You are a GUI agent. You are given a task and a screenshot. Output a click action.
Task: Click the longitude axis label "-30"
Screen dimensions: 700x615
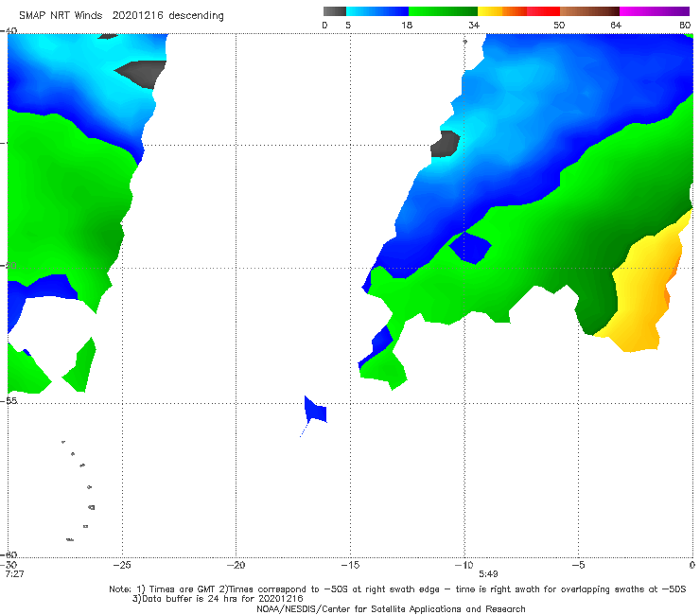[x=8, y=565]
